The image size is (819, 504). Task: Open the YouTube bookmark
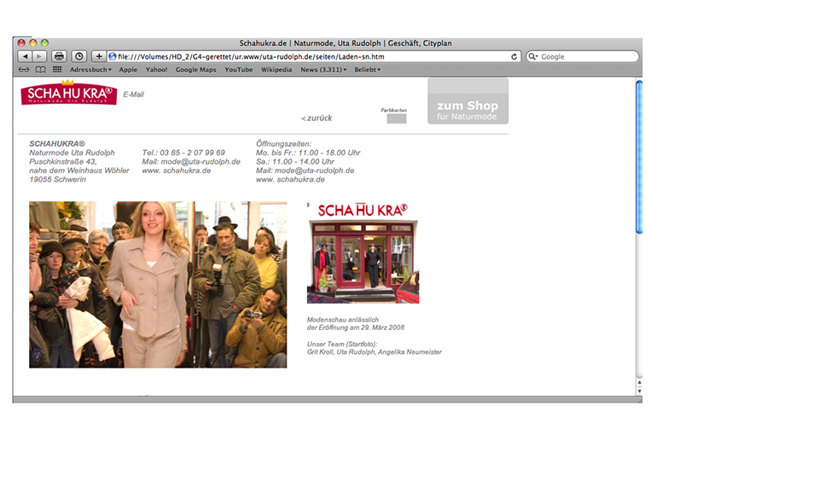(239, 70)
